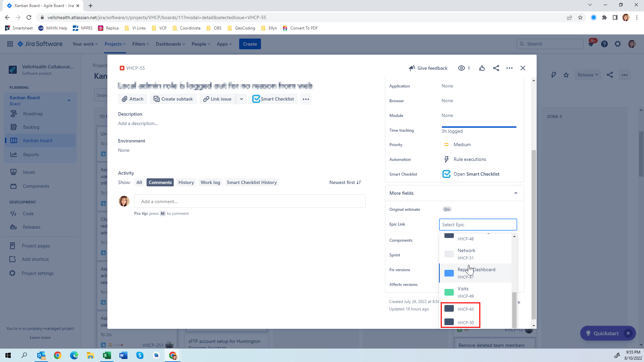Toggle the watch issue eye icon
This screenshot has height=362, width=644.
(462, 68)
